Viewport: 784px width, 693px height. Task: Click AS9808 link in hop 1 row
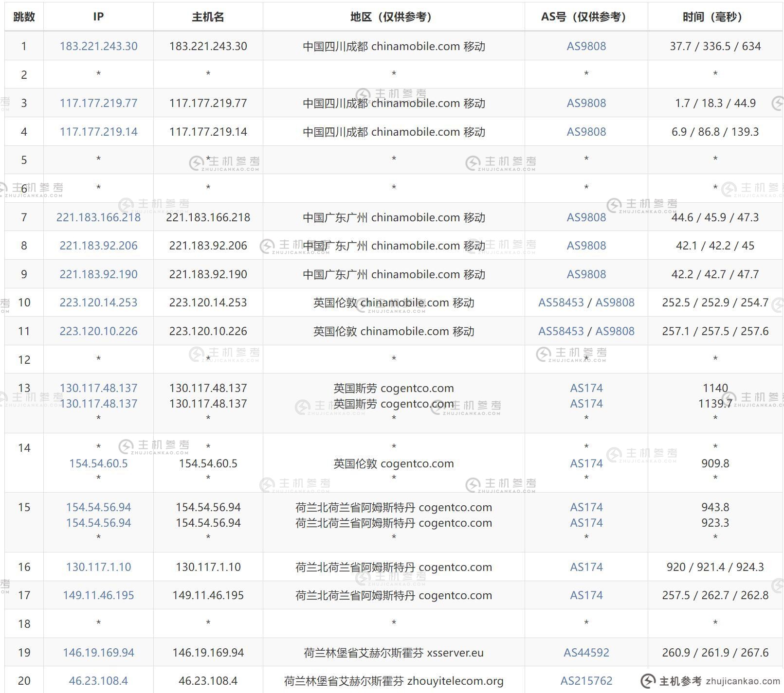[586, 46]
